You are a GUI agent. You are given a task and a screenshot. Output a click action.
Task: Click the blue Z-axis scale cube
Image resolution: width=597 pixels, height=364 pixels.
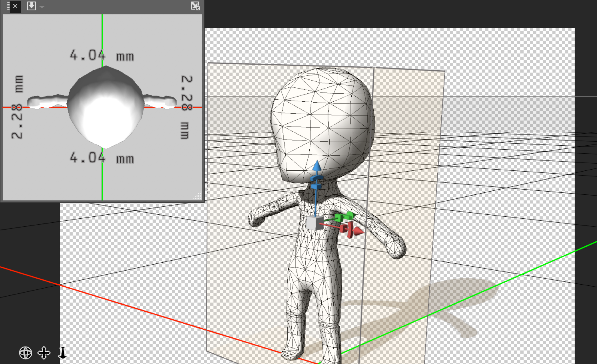[x=316, y=187]
